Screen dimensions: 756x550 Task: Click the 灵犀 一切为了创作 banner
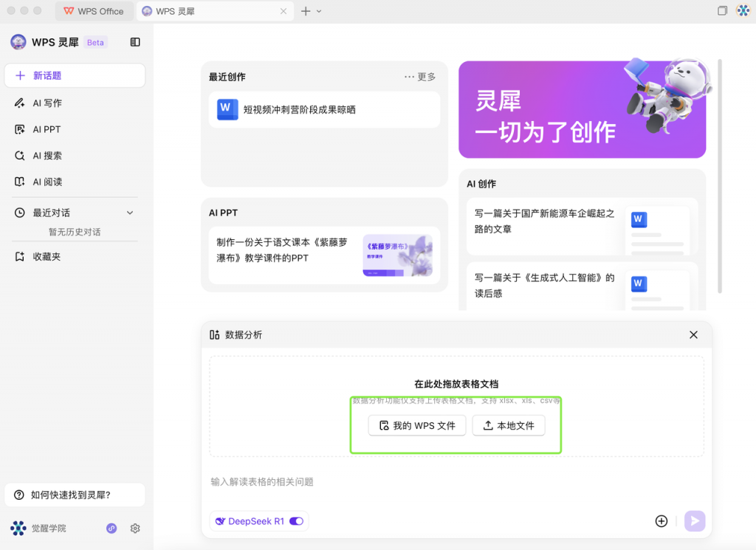pos(582,109)
